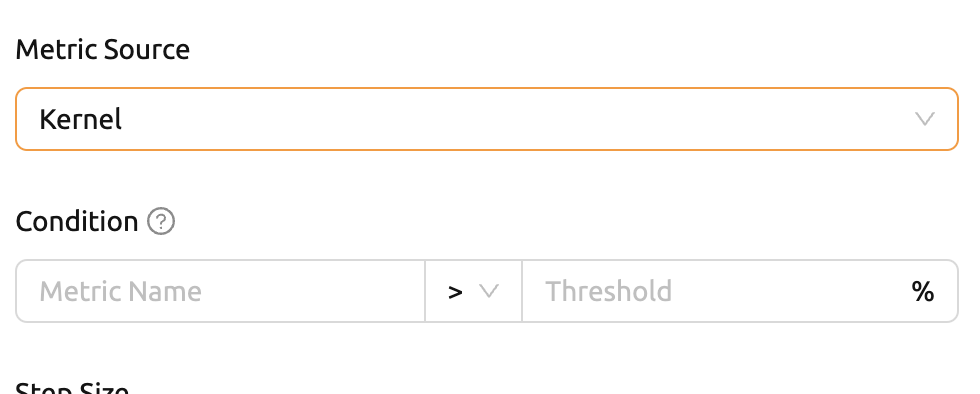Expand the comparison operator dropdown
Viewport: 980px width, 394px height.
[473, 291]
